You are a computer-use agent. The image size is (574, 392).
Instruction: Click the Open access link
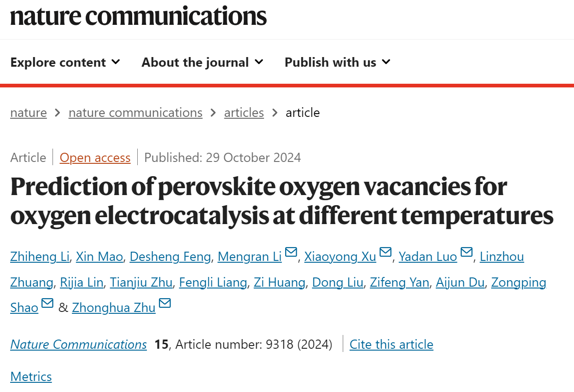[95, 157]
